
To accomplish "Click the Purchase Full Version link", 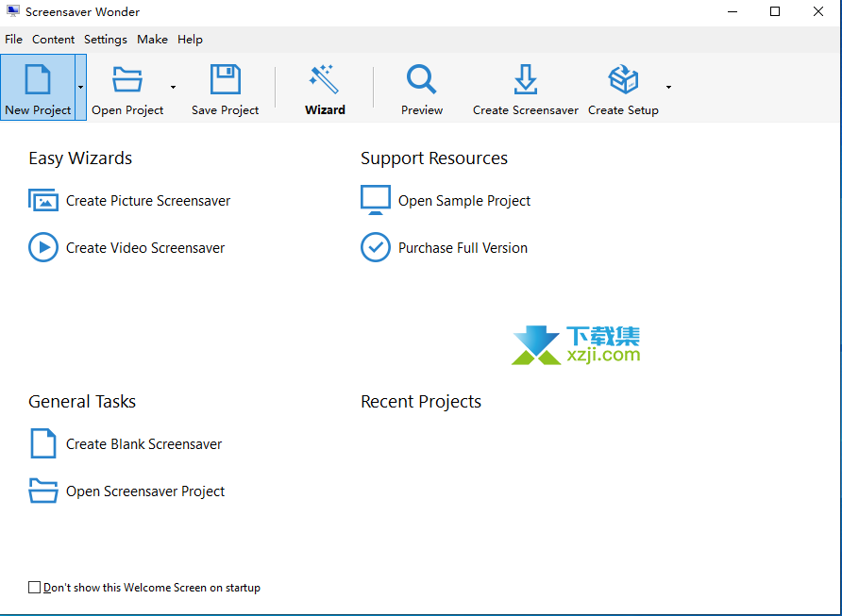I will (x=463, y=248).
